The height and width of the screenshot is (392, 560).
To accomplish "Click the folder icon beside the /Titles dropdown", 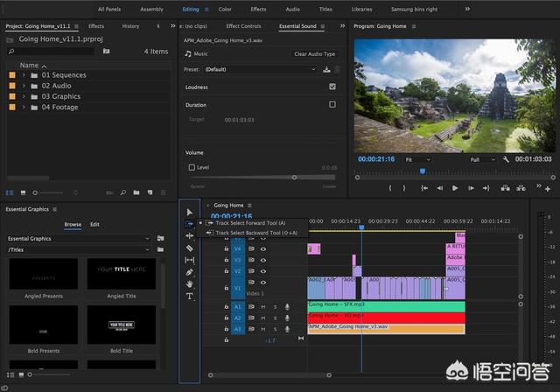I will 160,249.
